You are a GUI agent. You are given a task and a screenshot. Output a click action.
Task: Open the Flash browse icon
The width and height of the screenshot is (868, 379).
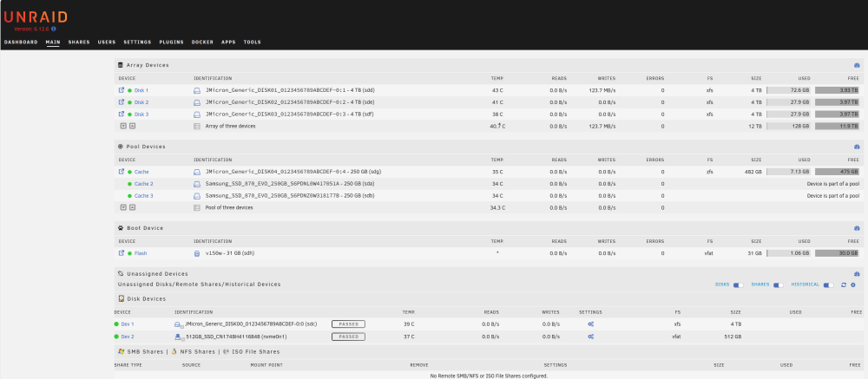pyautogui.click(x=122, y=253)
